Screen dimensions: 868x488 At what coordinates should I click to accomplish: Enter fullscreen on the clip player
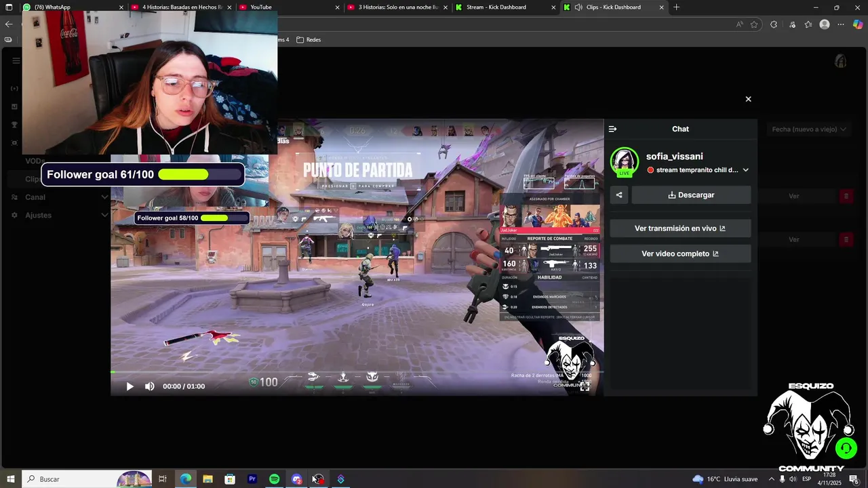(585, 386)
